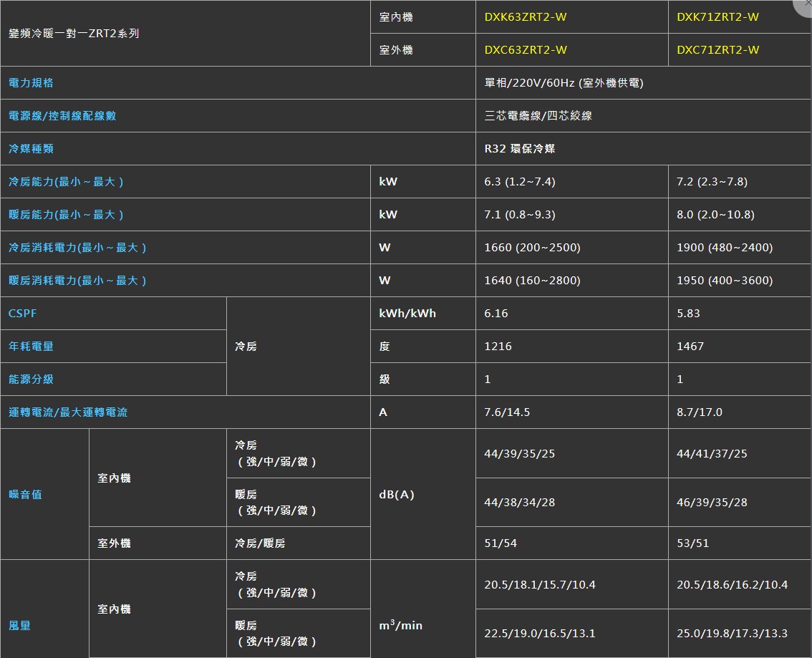Screen dimensions: 812x658
Task: Click the 運轉電流/最大運轉電流 label
Action: pos(68,412)
